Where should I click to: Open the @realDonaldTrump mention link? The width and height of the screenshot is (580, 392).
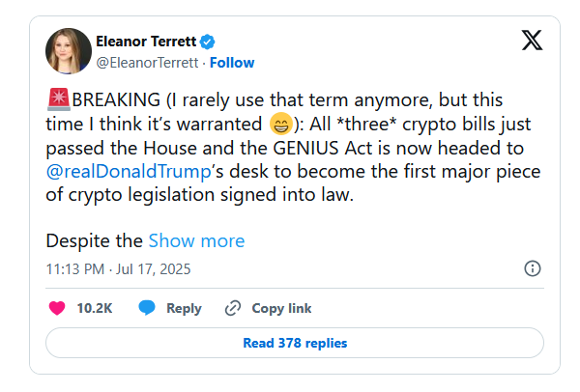129,172
